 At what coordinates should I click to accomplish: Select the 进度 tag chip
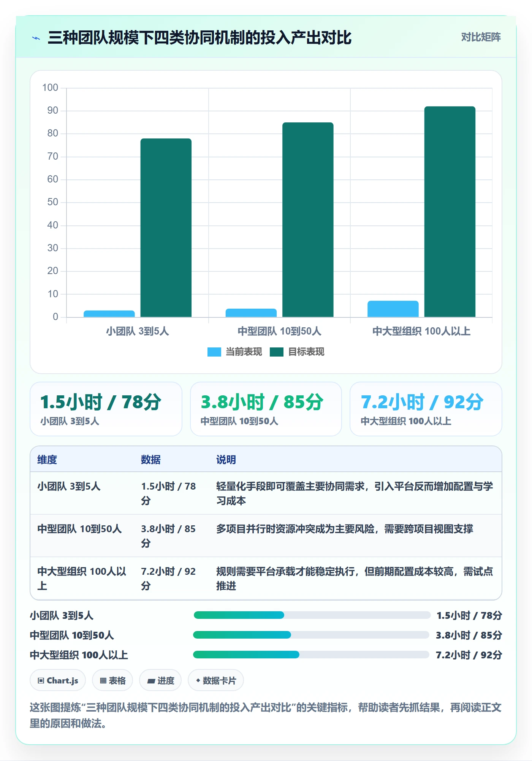[160, 680]
